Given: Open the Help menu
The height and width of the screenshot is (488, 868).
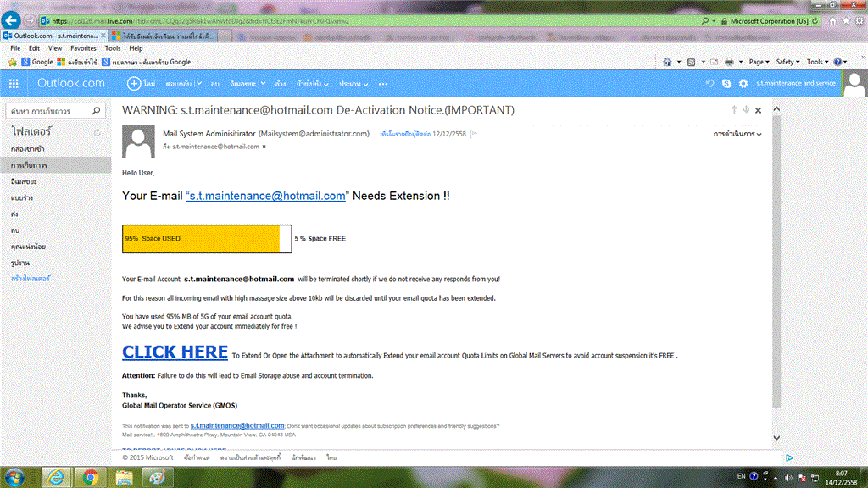Looking at the screenshot, I should click(136, 48).
